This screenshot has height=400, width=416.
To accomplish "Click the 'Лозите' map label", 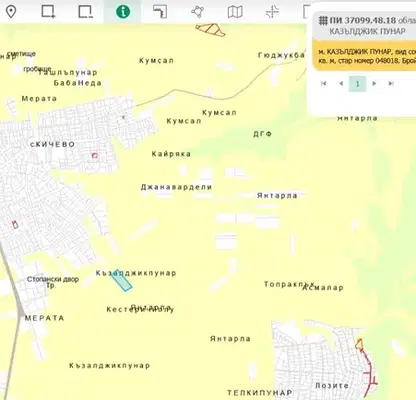I will (x=332, y=386).
